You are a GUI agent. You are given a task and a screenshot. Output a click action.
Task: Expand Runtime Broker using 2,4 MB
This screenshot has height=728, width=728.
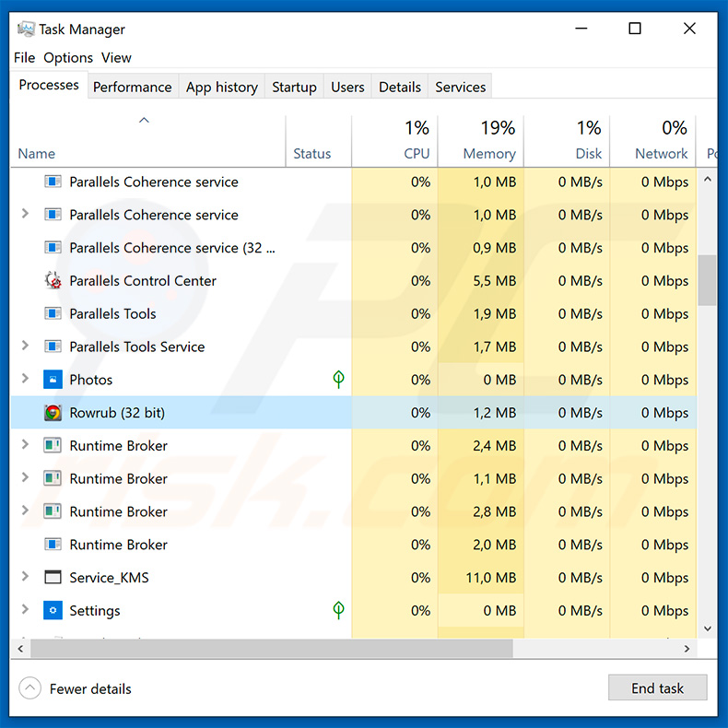click(25, 444)
